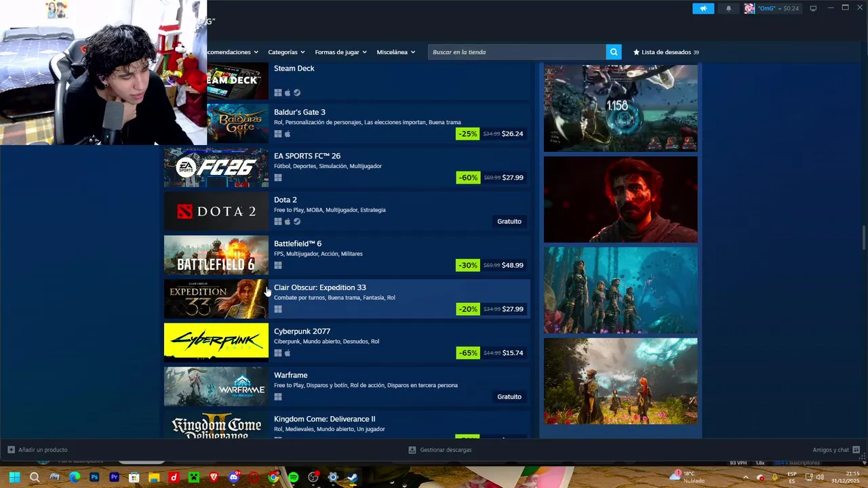Open Steam notifications bell
868x488 pixels.
tap(729, 8)
